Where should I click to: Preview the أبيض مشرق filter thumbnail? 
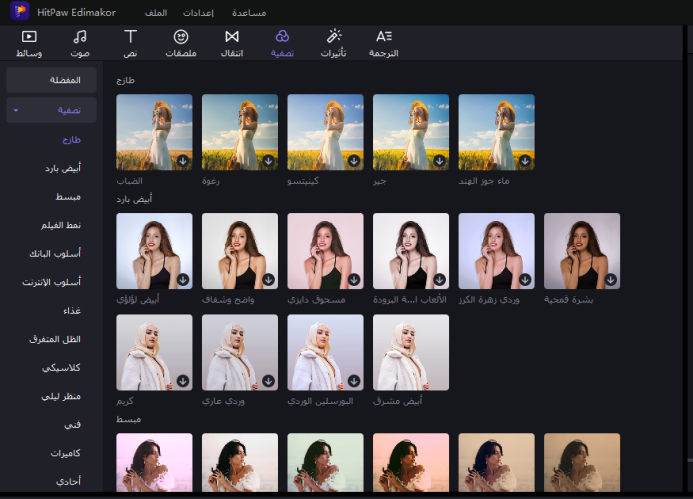point(411,352)
